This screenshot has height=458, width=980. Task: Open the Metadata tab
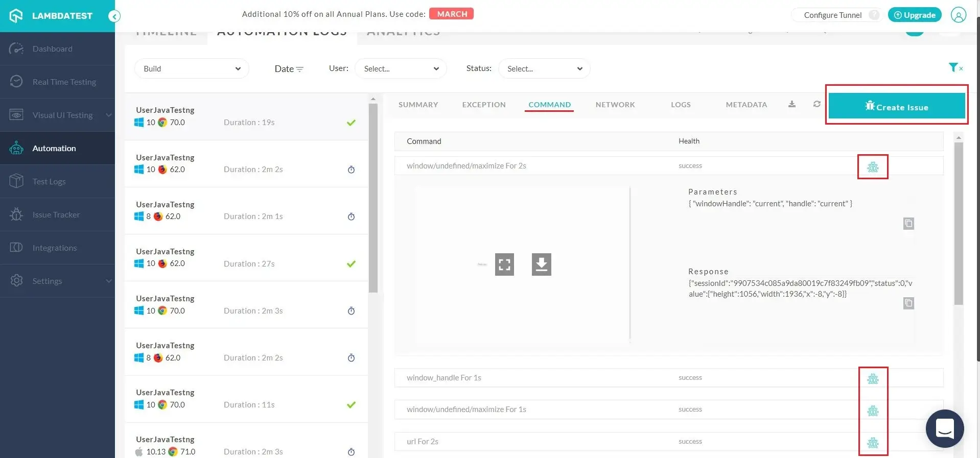tap(746, 105)
